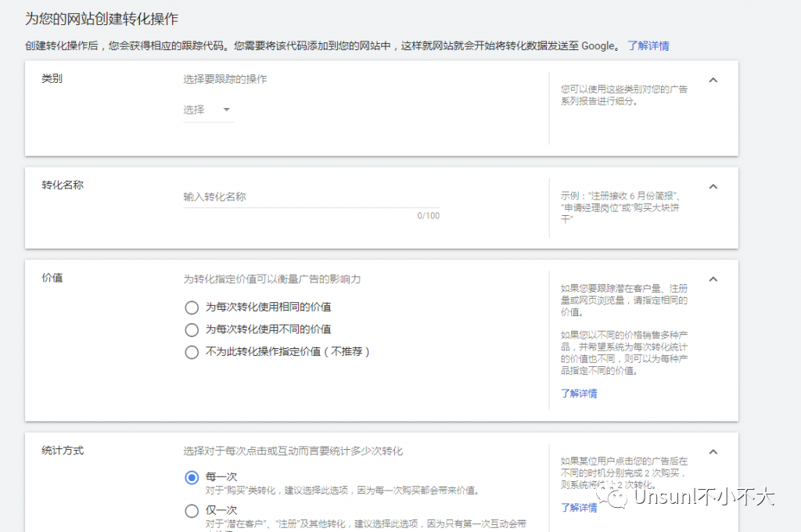Click the 转化名称 section label

(63, 185)
